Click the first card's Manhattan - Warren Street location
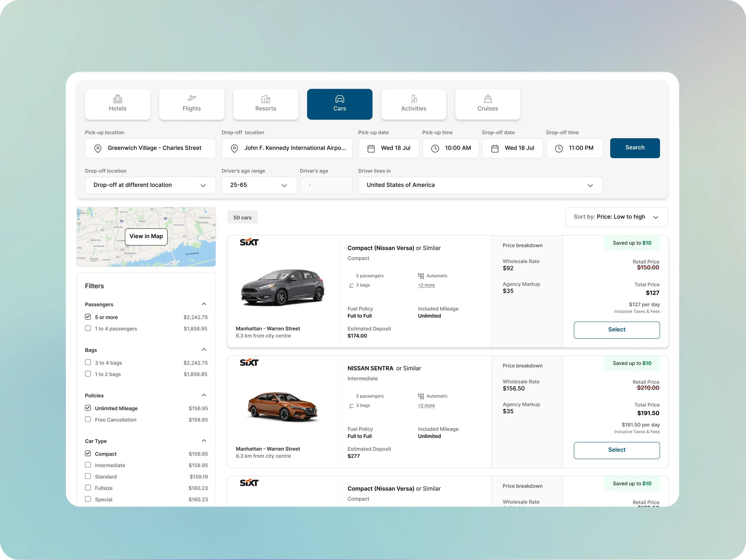 pyautogui.click(x=268, y=329)
